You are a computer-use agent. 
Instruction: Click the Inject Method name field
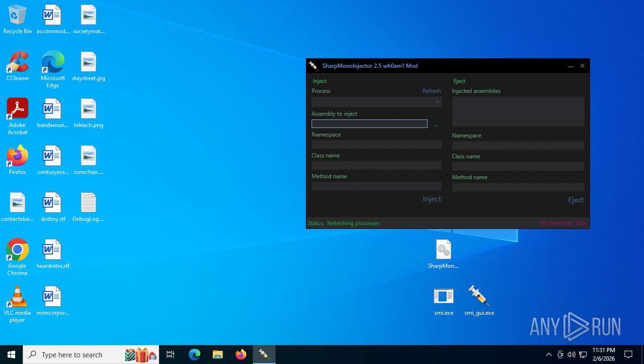[376, 186]
